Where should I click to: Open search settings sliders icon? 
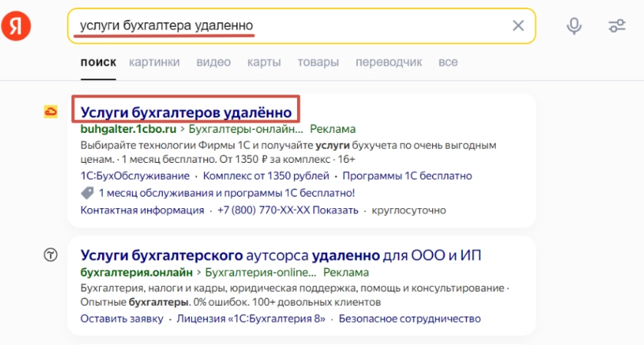(616, 26)
